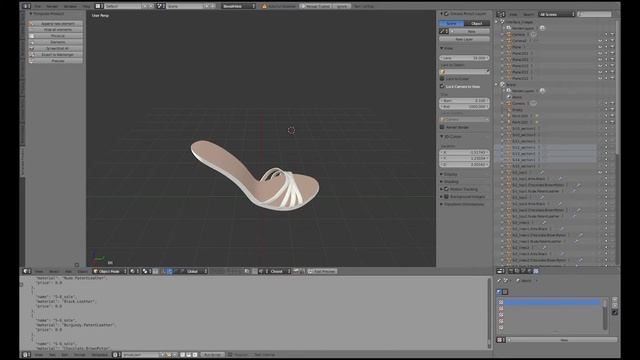
Task: Expand the Display panel
Action: [x=442, y=174]
